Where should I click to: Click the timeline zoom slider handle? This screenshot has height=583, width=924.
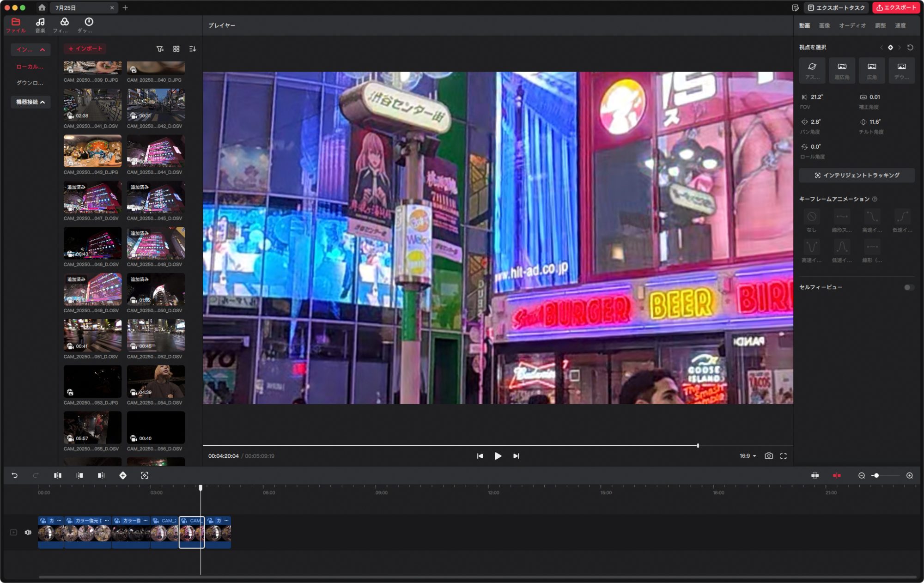click(876, 475)
